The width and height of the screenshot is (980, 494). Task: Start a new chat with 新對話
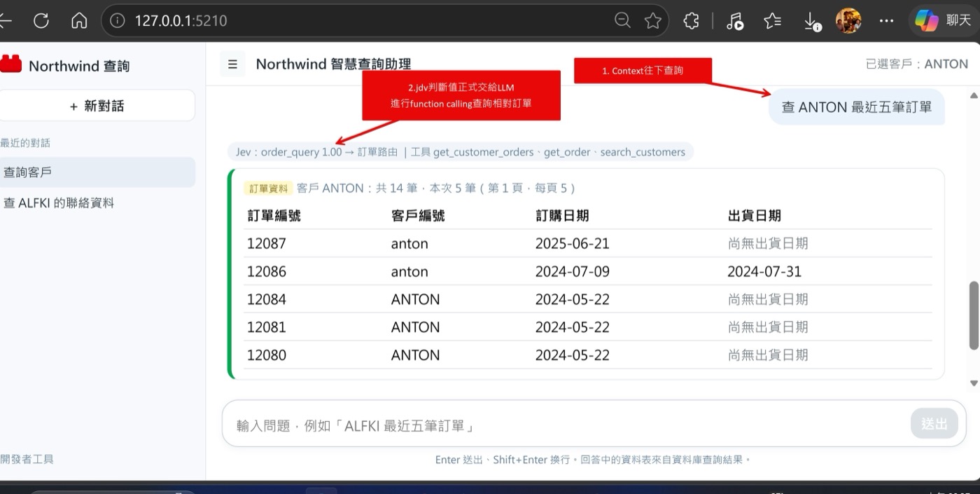pos(97,106)
